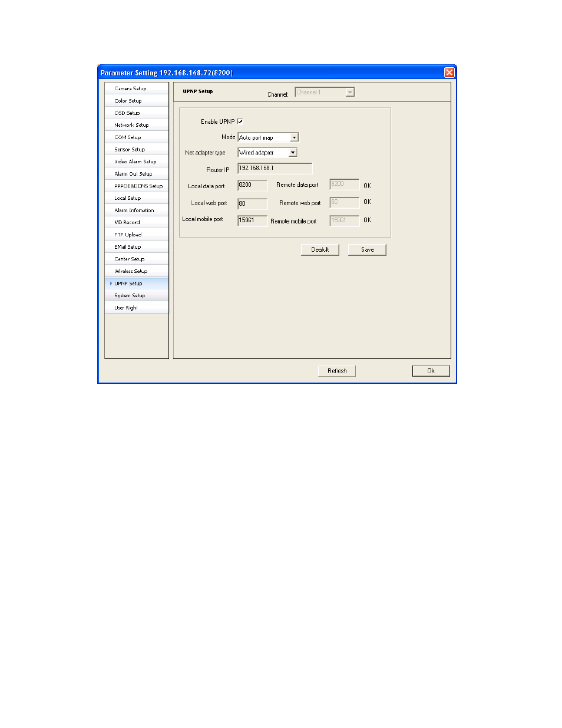Open the Camera Setup page
The image size is (562, 728).
(137, 88)
